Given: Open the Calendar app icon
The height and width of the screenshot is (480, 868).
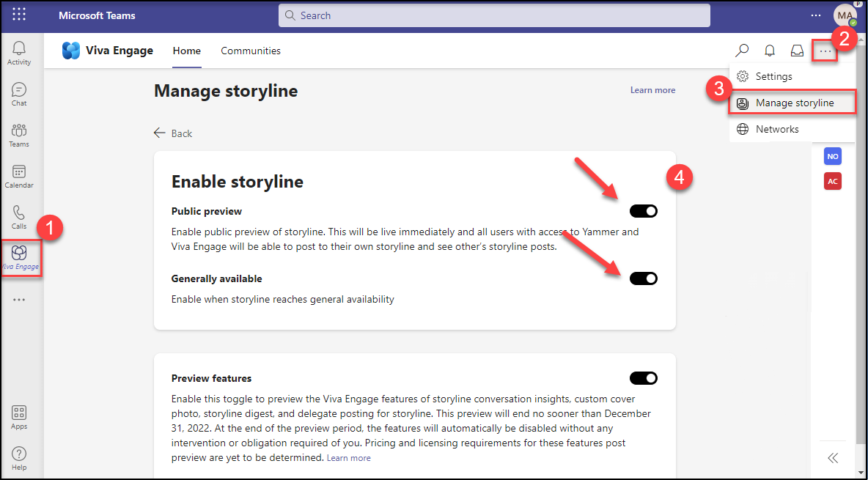Looking at the screenshot, I should click(19, 176).
